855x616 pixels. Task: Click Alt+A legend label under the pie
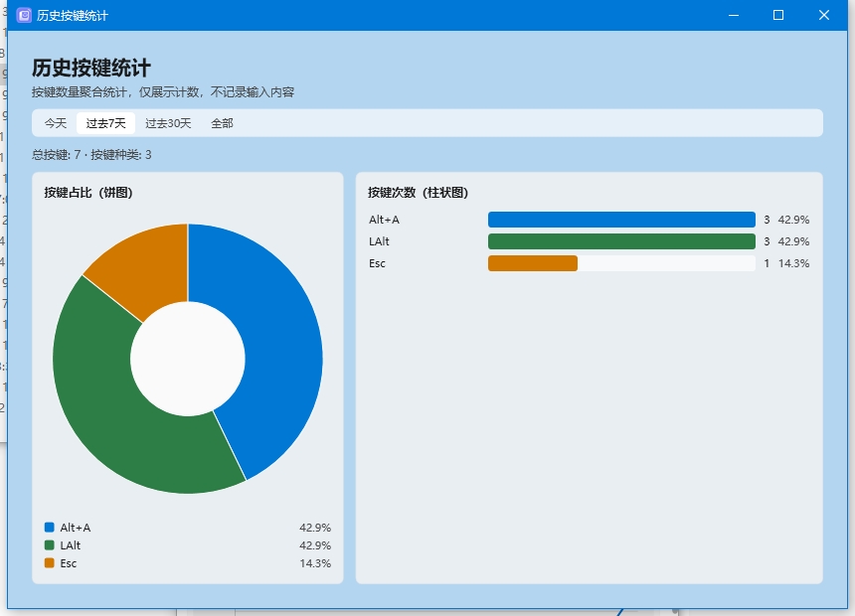click(x=76, y=528)
